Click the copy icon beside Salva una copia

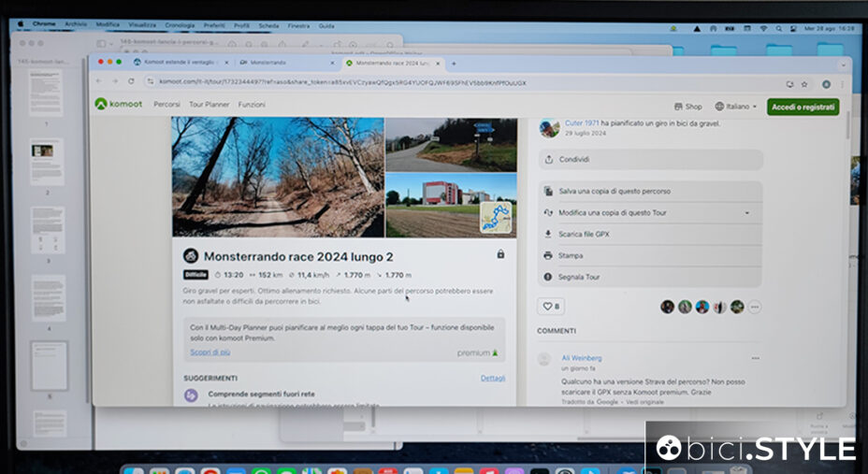(x=548, y=191)
